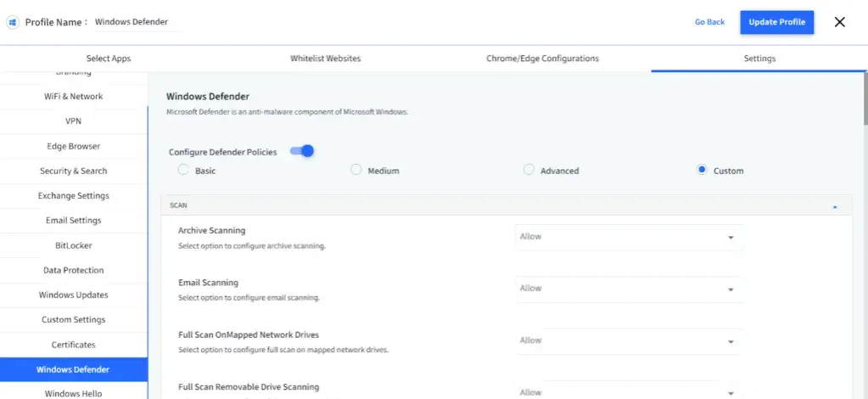Switch to the Whitelist Websites tab
868x399 pixels.
(326, 59)
